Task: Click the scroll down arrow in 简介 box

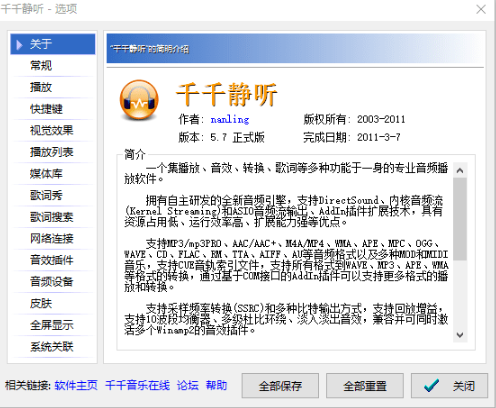Action: point(460,335)
